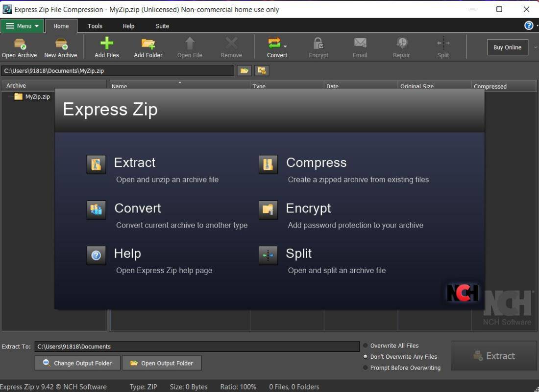Click the Express Zip app icon in the title bar

click(x=7, y=9)
